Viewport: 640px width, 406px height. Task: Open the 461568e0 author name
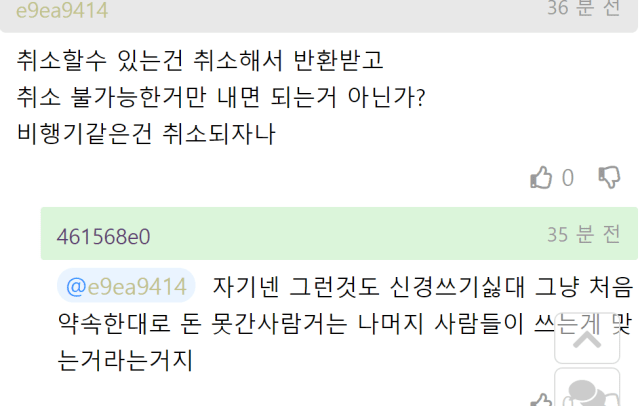[103, 236]
